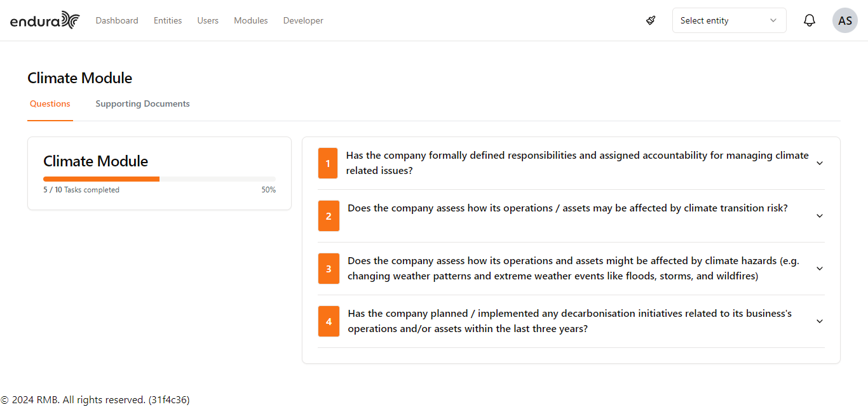Expand the climate hazards question chevron
The height and width of the screenshot is (407, 868).
(x=820, y=269)
